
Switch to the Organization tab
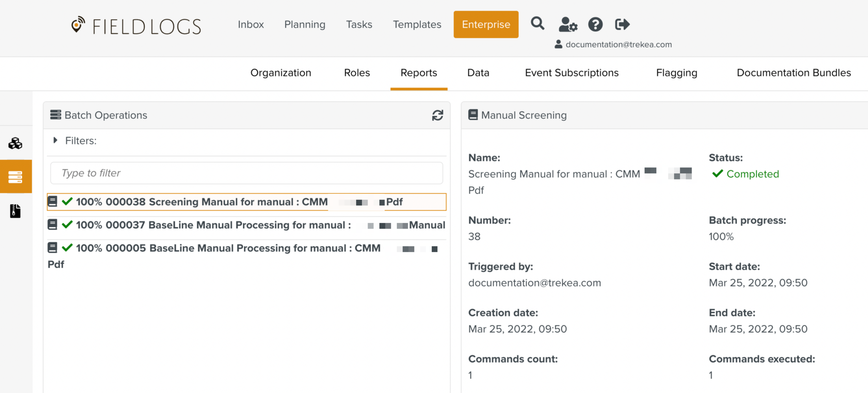click(281, 73)
